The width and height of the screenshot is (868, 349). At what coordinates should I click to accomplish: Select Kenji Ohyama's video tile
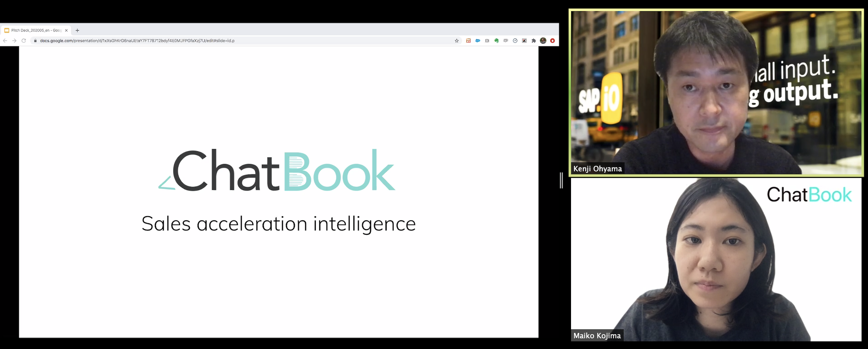pyautogui.click(x=716, y=92)
